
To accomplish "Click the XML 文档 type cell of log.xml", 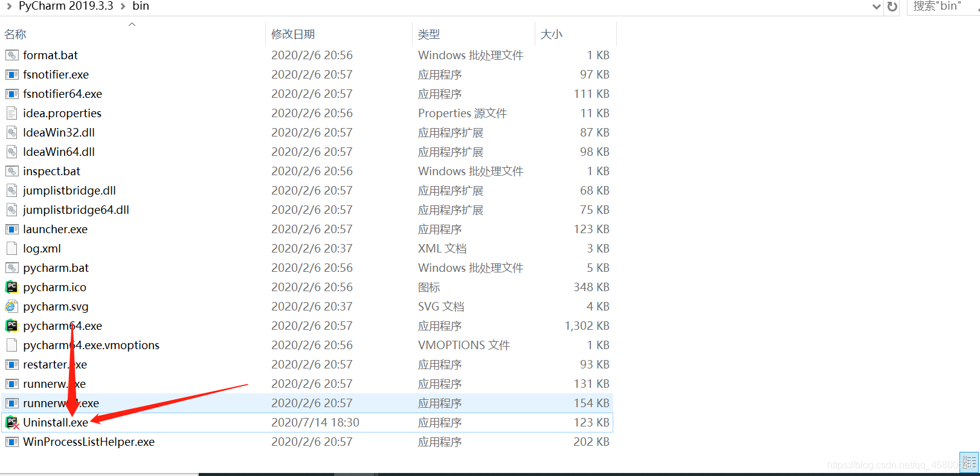I will (x=442, y=248).
